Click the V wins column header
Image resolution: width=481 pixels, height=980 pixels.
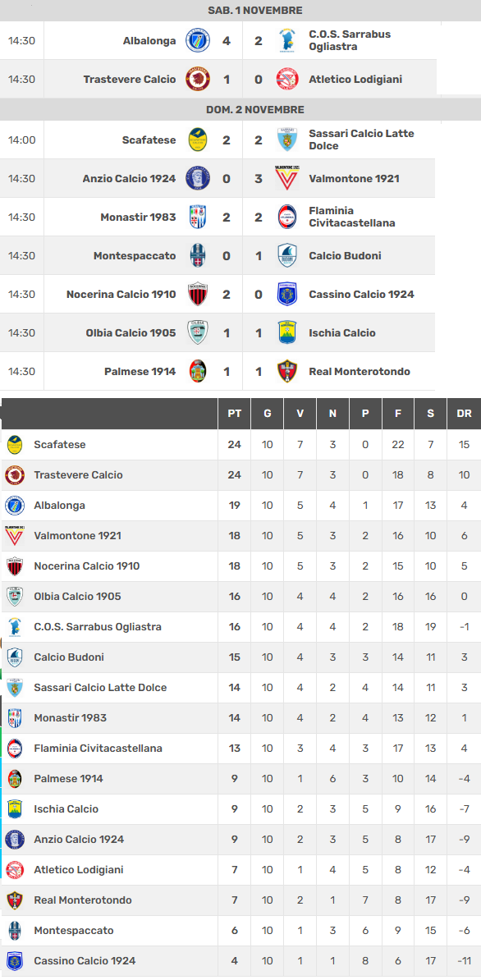(300, 414)
